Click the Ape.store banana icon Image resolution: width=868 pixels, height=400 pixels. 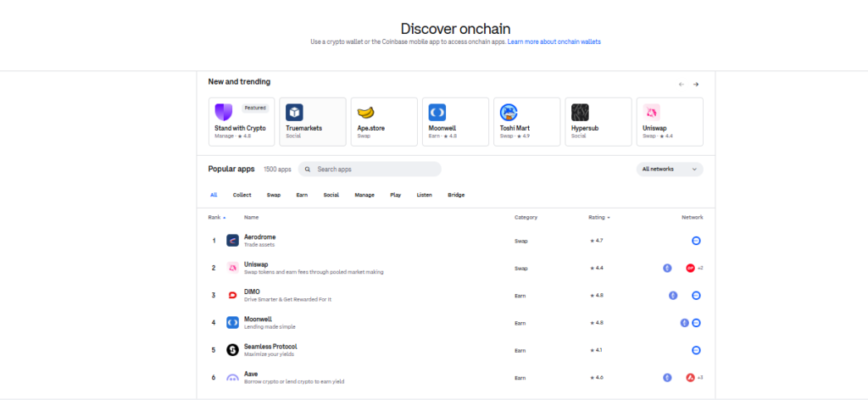(366, 113)
